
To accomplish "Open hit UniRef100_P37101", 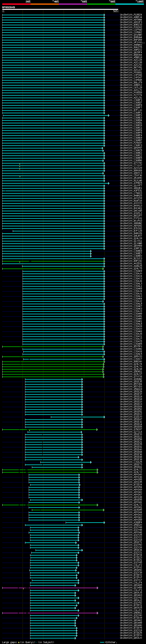I will pos(131,218).
